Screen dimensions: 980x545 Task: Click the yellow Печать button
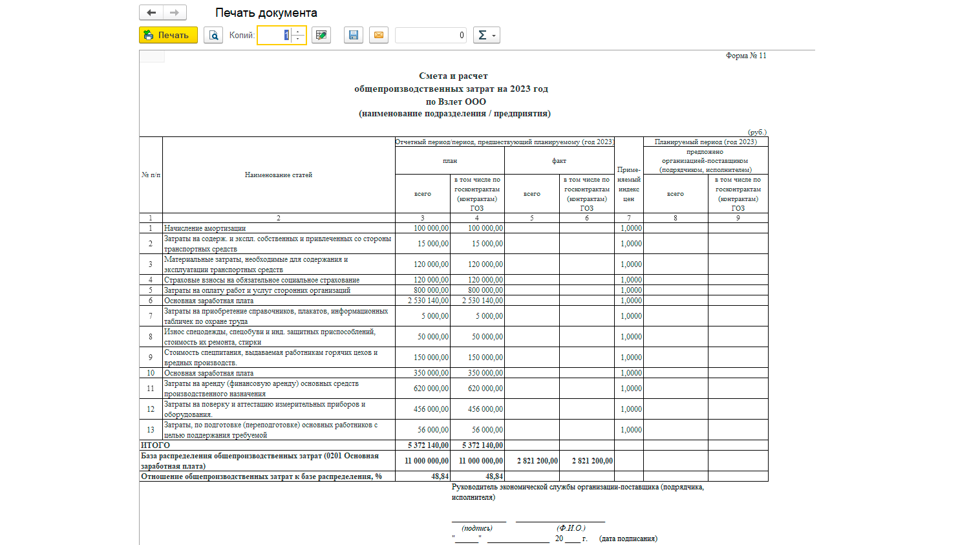coord(168,35)
